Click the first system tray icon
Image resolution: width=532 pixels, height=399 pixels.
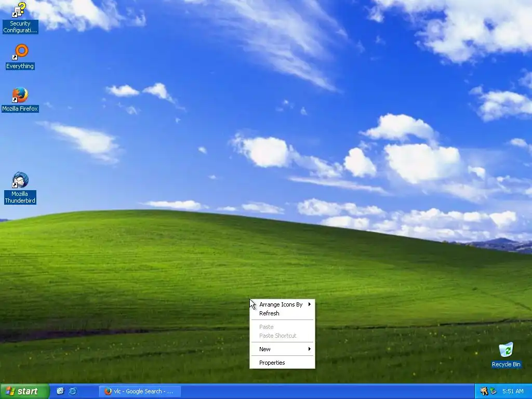484,391
